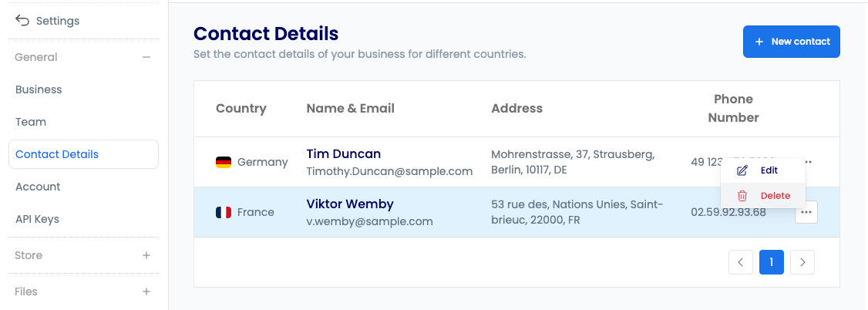Click the Germany flag icon
868x310 pixels.
coord(224,162)
